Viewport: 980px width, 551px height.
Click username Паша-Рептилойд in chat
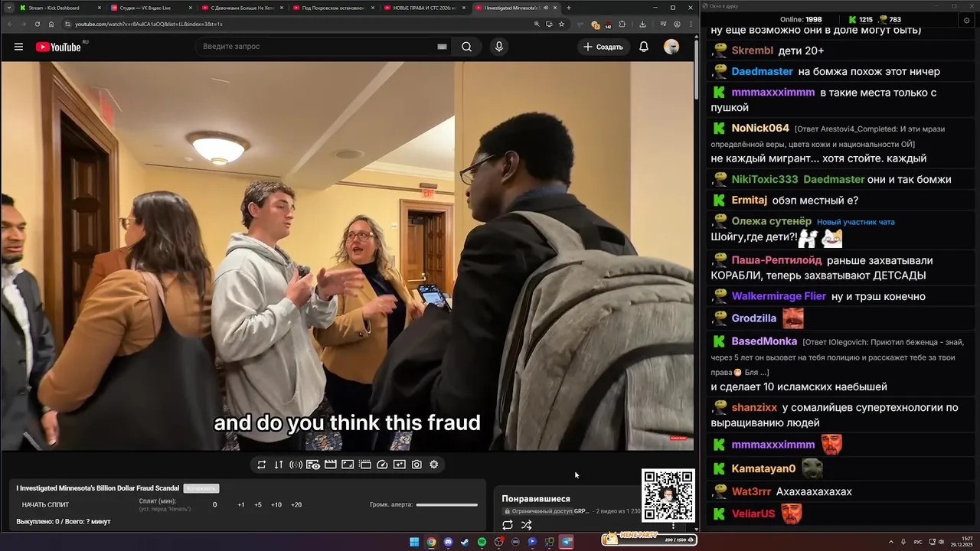click(776, 260)
